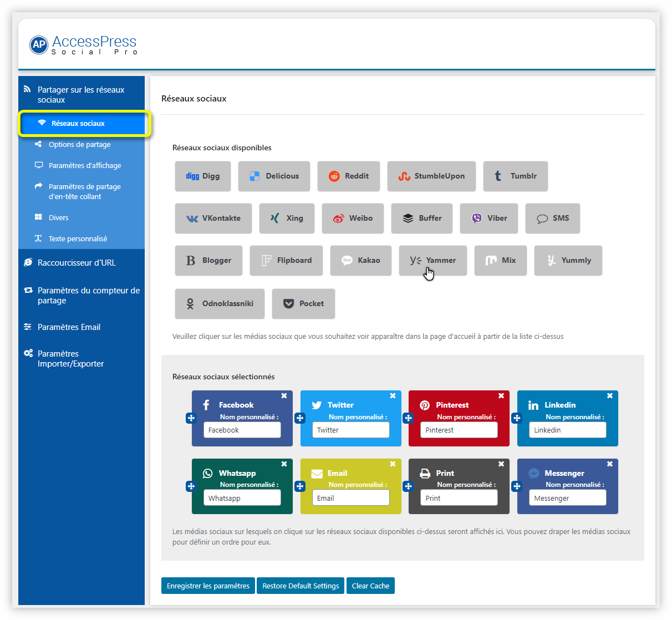Add Mix to selected networks
672x620 pixels.
(x=501, y=261)
